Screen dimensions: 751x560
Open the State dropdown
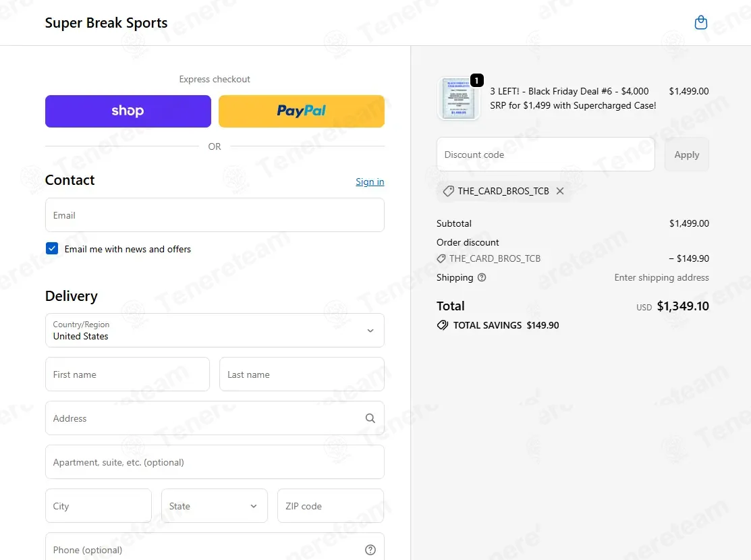pyautogui.click(x=214, y=505)
